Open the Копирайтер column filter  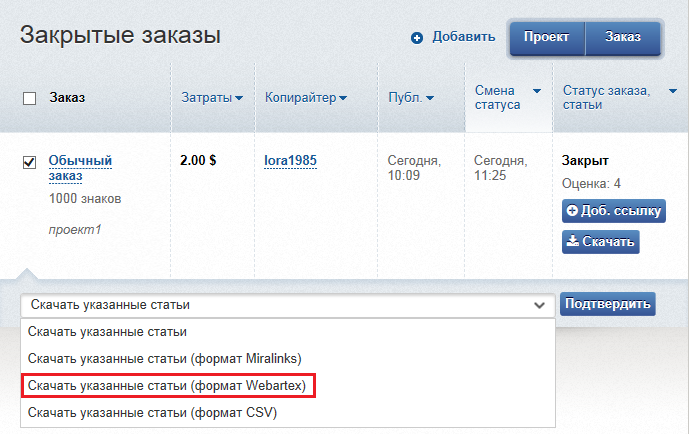pyautogui.click(x=305, y=98)
